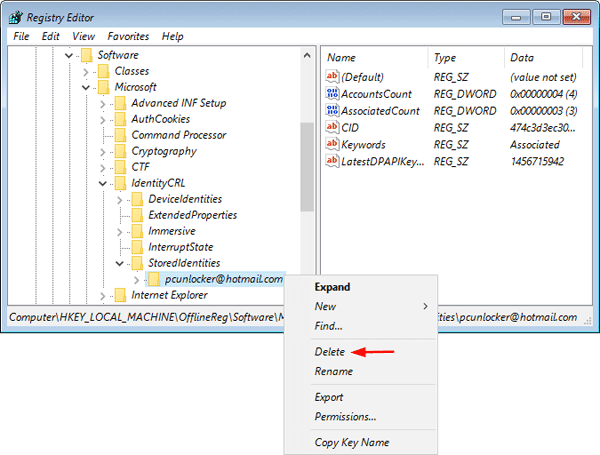This screenshot has height=455, width=600.
Task: Select the AssociatedCount binary value icon
Action: point(334,111)
